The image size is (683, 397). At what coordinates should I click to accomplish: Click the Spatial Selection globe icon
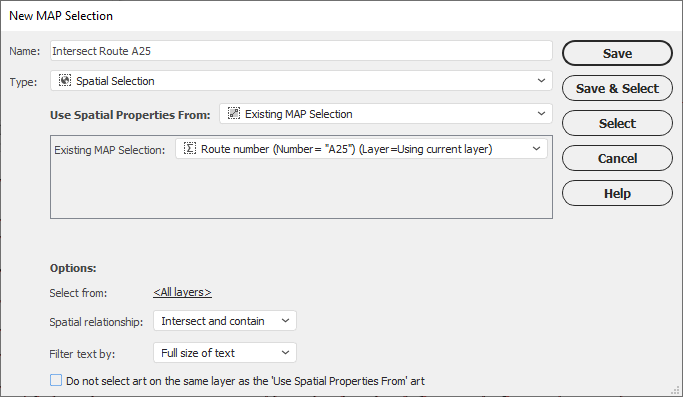(65, 81)
